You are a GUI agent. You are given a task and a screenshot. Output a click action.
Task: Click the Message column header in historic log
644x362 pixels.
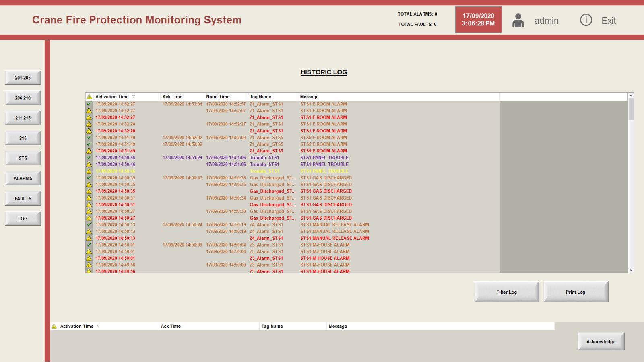(398, 97)
